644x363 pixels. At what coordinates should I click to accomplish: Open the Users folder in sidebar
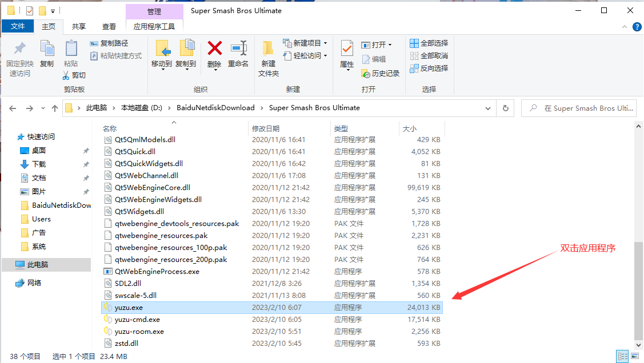click(41, 219)
